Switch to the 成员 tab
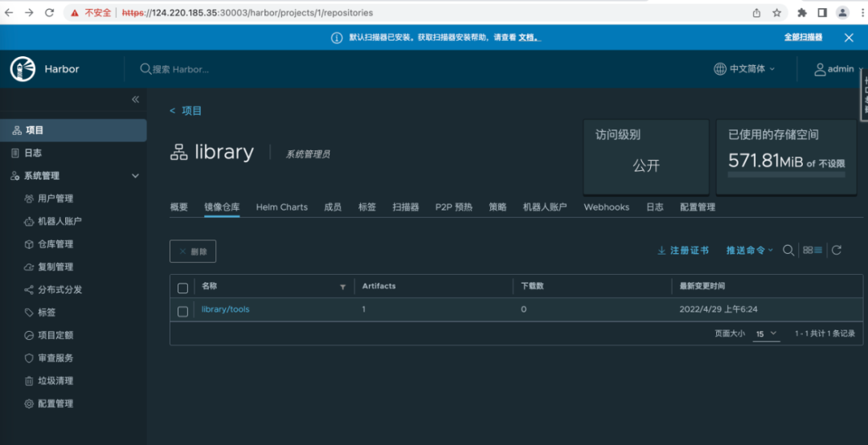Screen dimensions: 868x445 [x=333, y=207]
